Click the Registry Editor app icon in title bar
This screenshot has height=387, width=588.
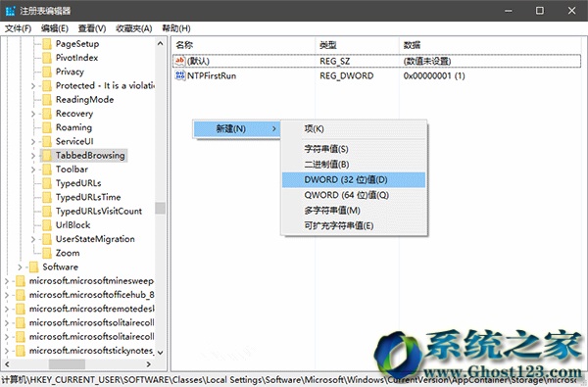tap(10, 11)
